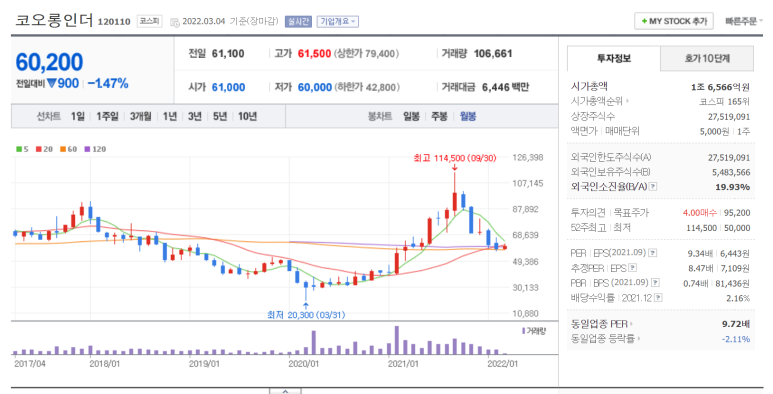The height and width of the screenshot is (394, 773).
Task: Click the 고가 value 61,500
Action: pos(315,54)
